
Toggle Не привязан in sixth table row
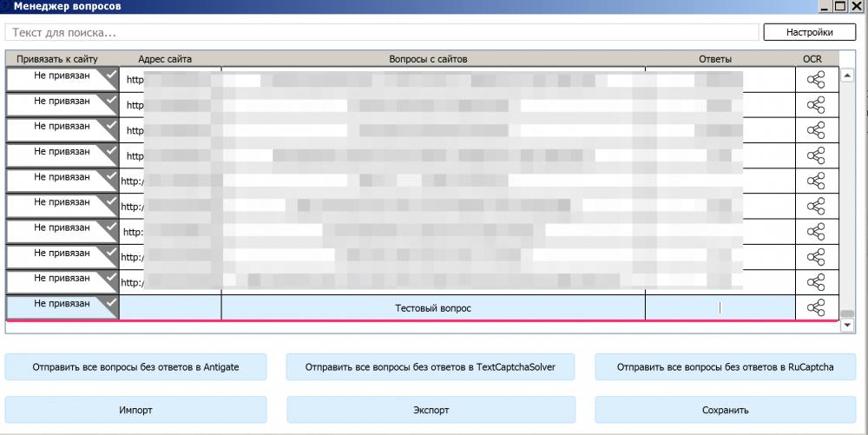[x=62, y=206]
